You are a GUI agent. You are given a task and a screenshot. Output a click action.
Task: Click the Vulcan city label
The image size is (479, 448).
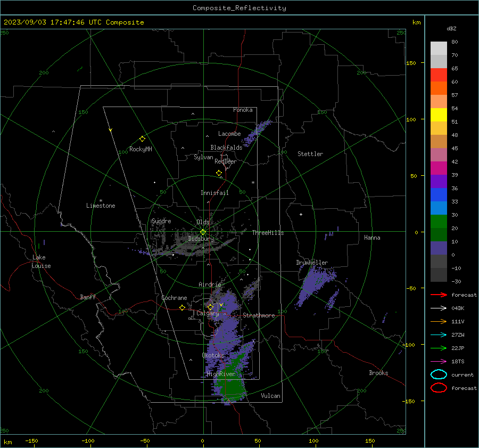point(270,396)
